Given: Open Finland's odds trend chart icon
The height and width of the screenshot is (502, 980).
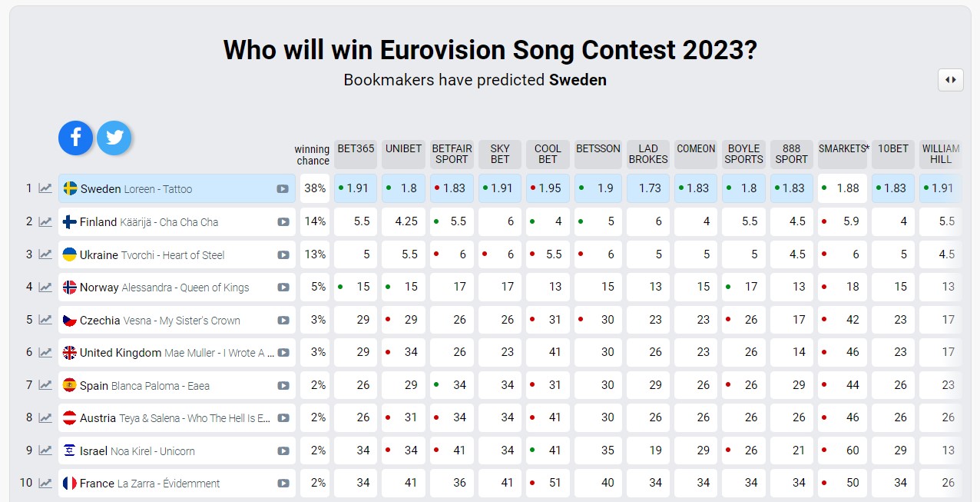Looking at the screenshot, I should [46, 222].
